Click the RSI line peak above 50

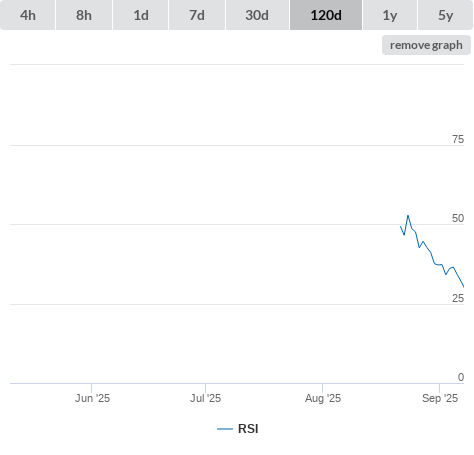click(x=408, y=216)
